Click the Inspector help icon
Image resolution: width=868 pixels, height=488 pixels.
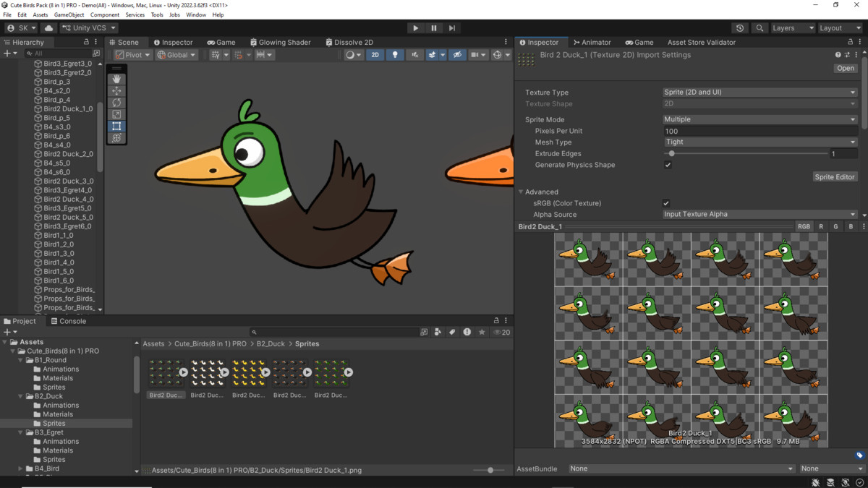click(838, 55)
